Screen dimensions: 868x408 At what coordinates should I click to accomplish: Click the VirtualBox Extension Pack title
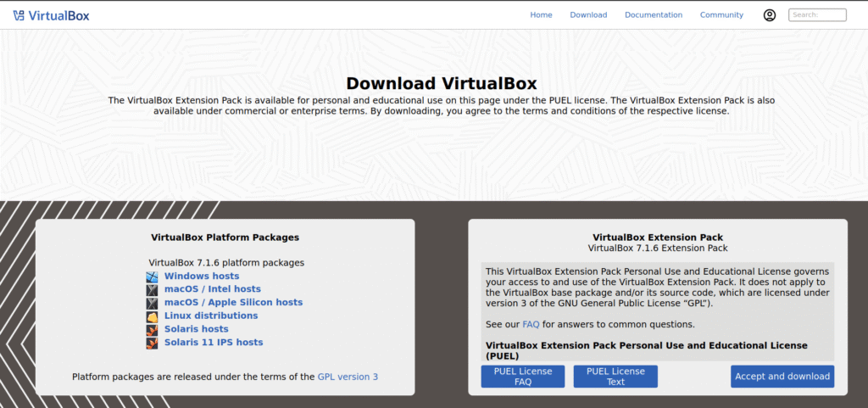pos(658,238)
